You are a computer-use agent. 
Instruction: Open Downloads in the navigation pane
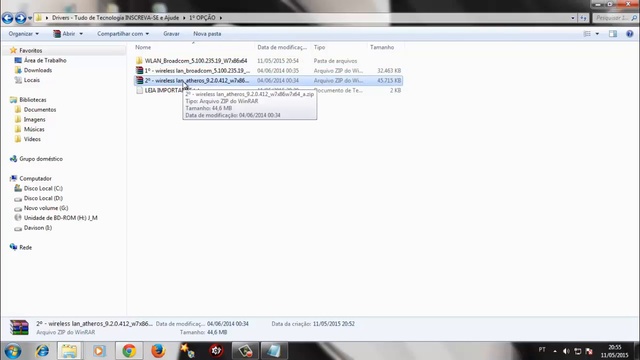coord(38,70)
